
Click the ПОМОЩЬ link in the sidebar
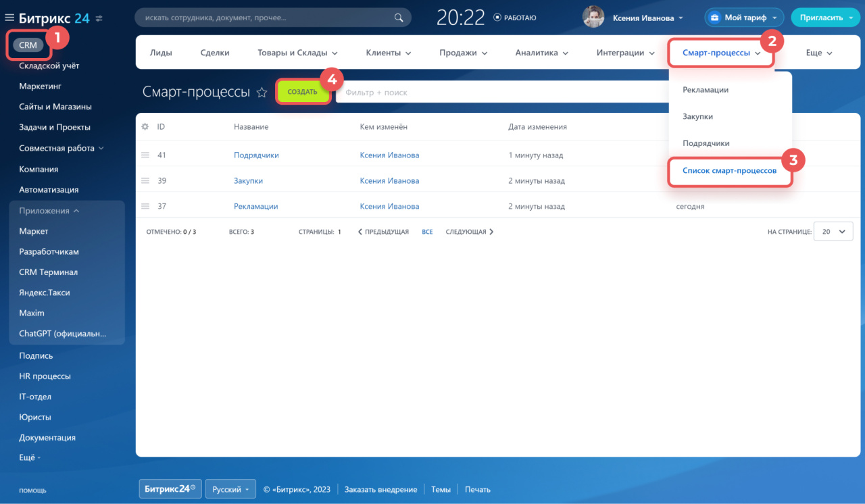click(x=32, y=490)
